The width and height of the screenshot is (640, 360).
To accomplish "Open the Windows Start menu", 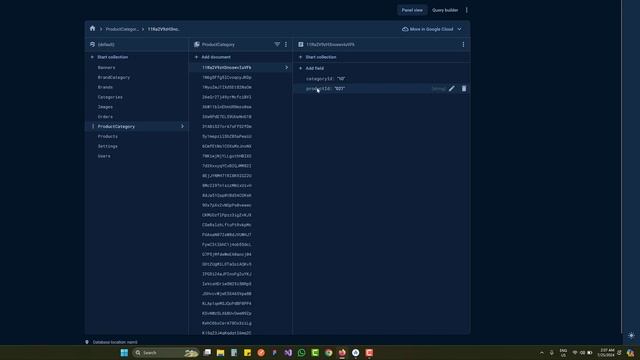I will 124,353.
